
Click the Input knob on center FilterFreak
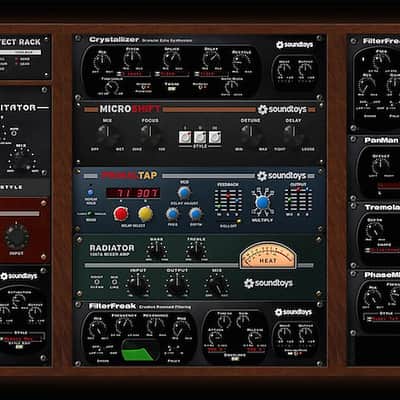pos(284,334)
